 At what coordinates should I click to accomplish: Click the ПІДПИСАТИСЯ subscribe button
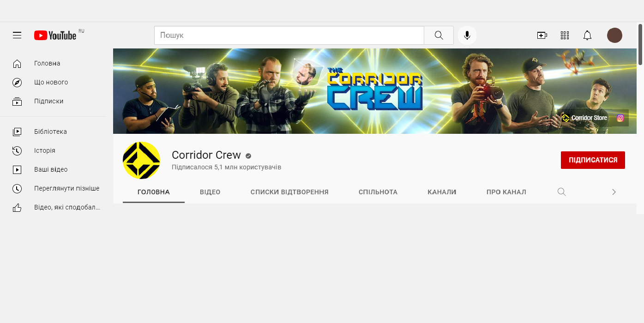click(593, 160)
